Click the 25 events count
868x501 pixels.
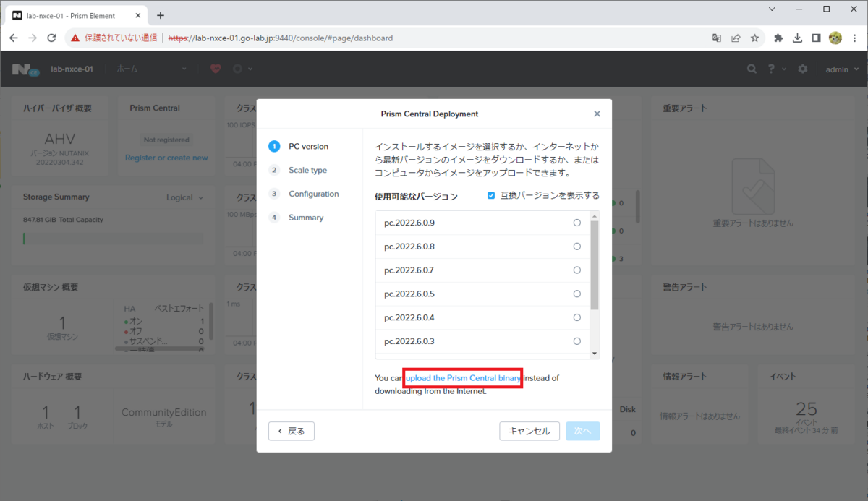point(806,408)
